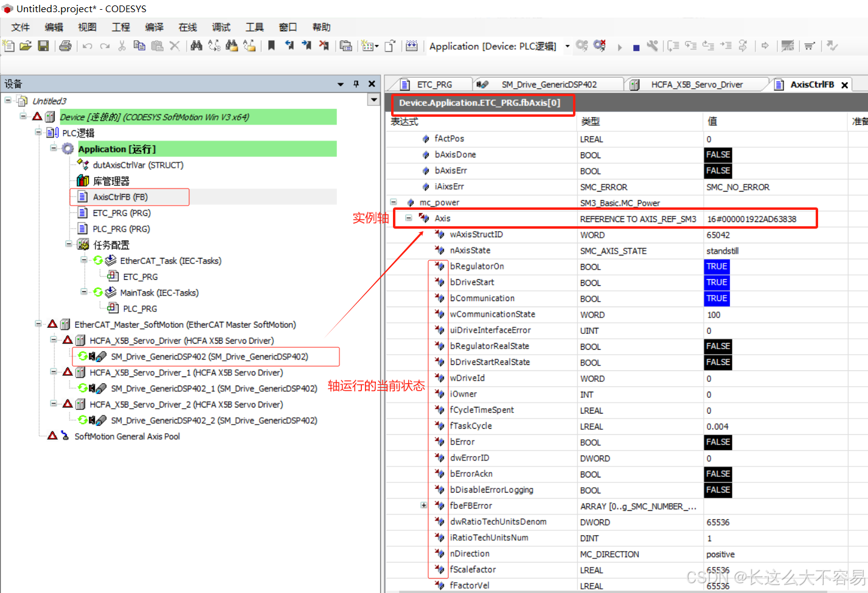868x593 pixels.
Task: Select dutAxisCtrlVar (STRUCT) in tree
Action: coord(138,165)
